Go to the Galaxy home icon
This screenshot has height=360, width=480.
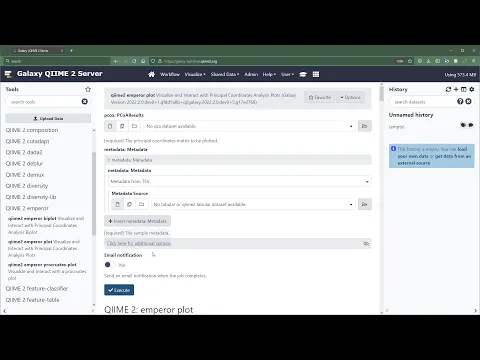pyautogui.click(x=151, y=74)
